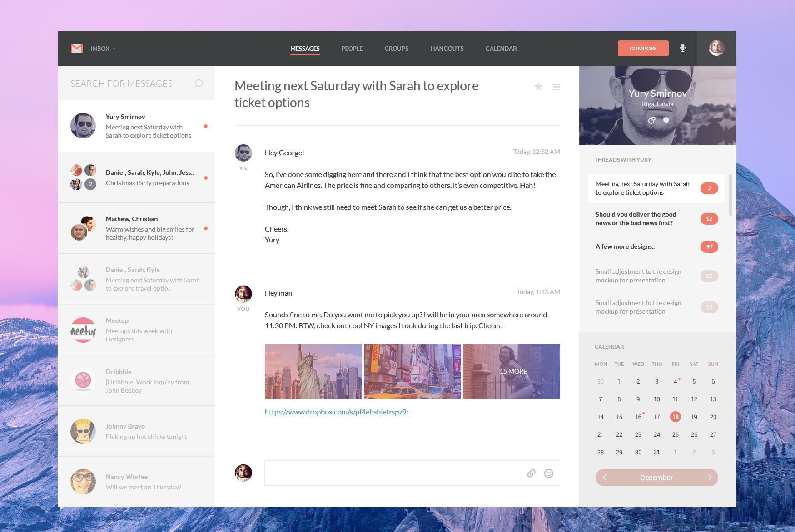
Task: Open the message options menu icon
Action: click(556, 87)
